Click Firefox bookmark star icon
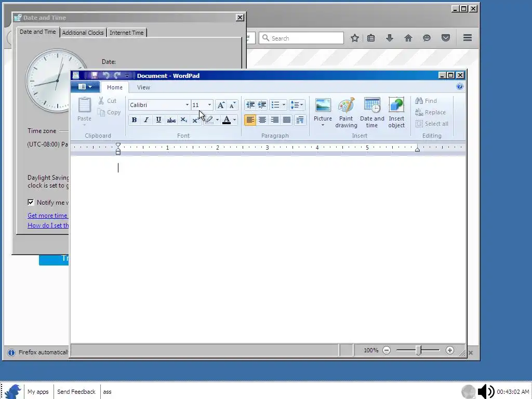 [354, 38]
